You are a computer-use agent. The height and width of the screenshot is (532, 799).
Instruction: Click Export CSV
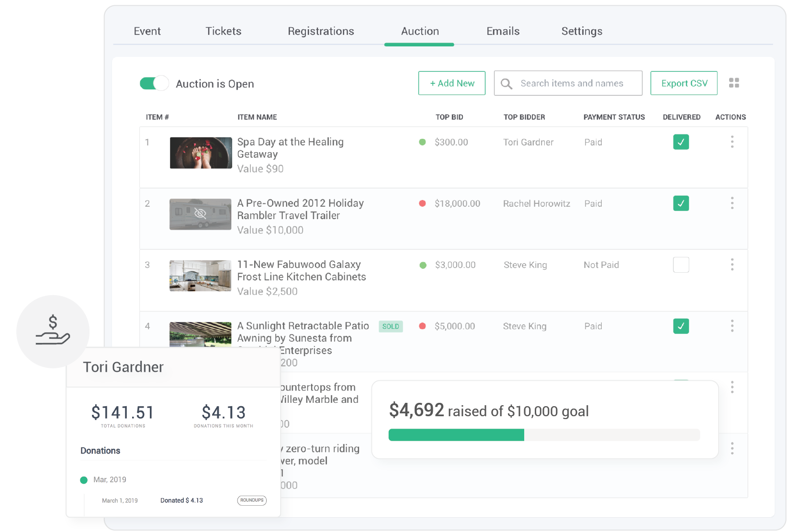[x=684, y=83]
